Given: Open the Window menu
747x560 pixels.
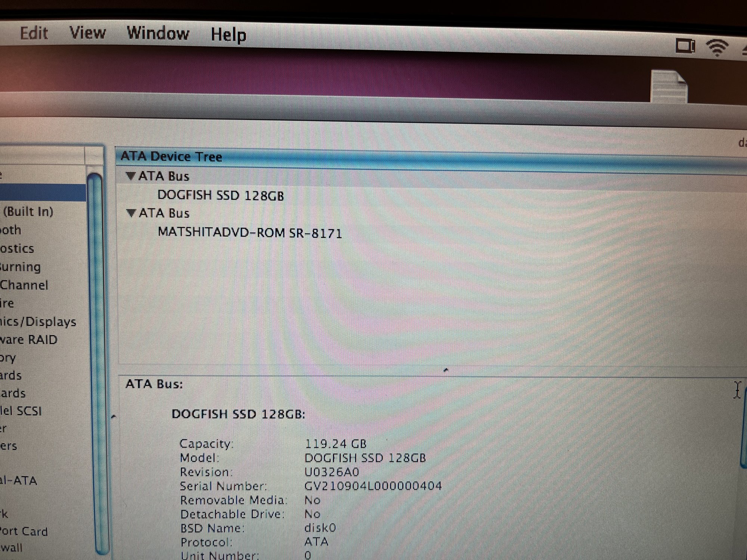Looking at the screenshot, I should pos(158,33).
